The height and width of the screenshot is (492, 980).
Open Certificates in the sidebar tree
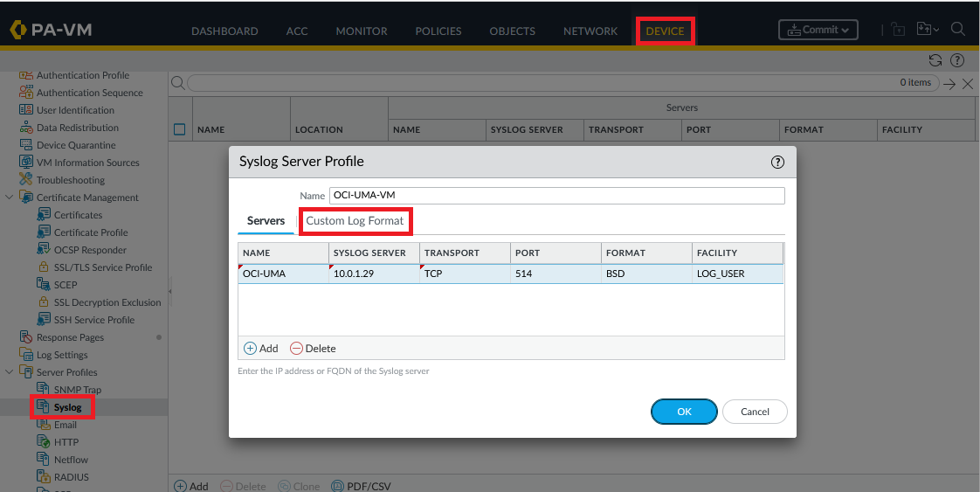pyautogui.click(x=78, y=215)
